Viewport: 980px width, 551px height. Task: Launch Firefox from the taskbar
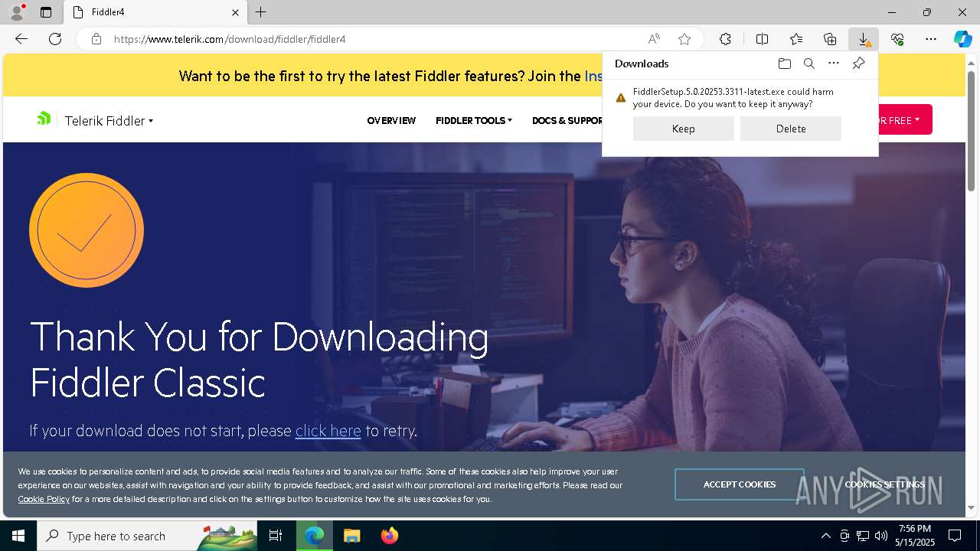tap(390, 536)
